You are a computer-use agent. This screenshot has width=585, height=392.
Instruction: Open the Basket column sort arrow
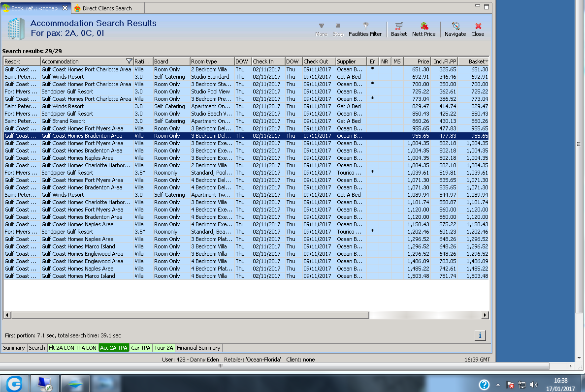click(x=487, y=61)
